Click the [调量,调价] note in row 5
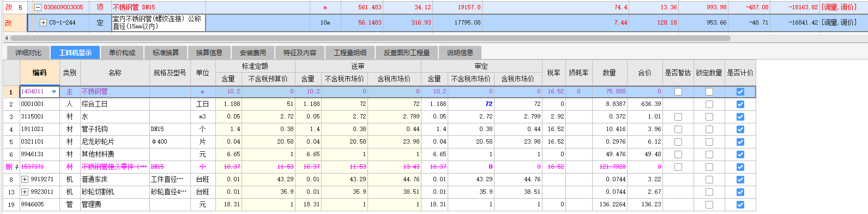The image size is (868, 214). point(839,8)
